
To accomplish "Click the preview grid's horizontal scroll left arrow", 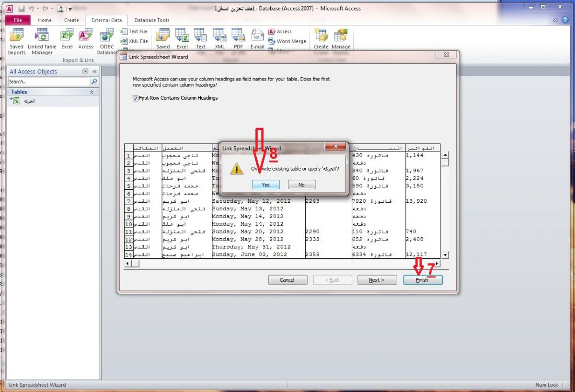I will tap(128, 264).
